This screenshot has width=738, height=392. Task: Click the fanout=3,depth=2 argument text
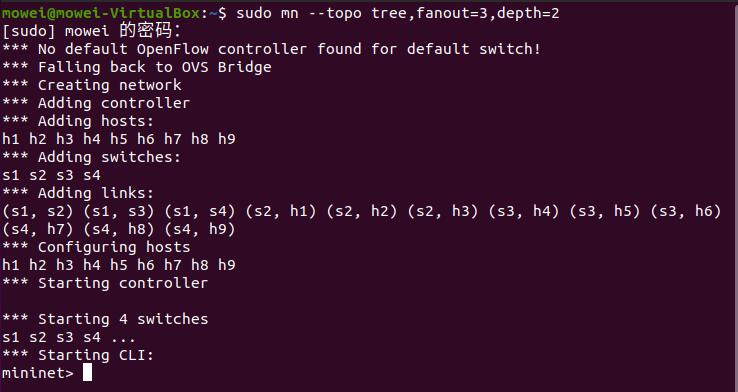[488, 13]
